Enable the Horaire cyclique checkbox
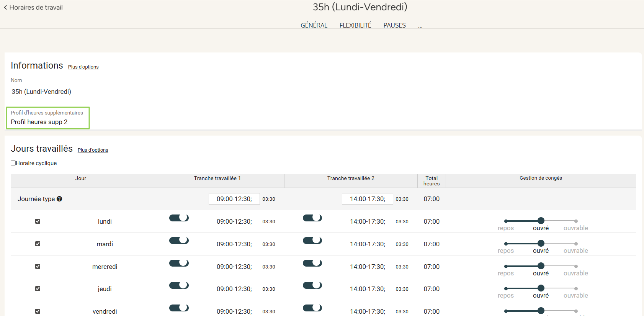Screen dimensions: 644x316 [13, 163]
